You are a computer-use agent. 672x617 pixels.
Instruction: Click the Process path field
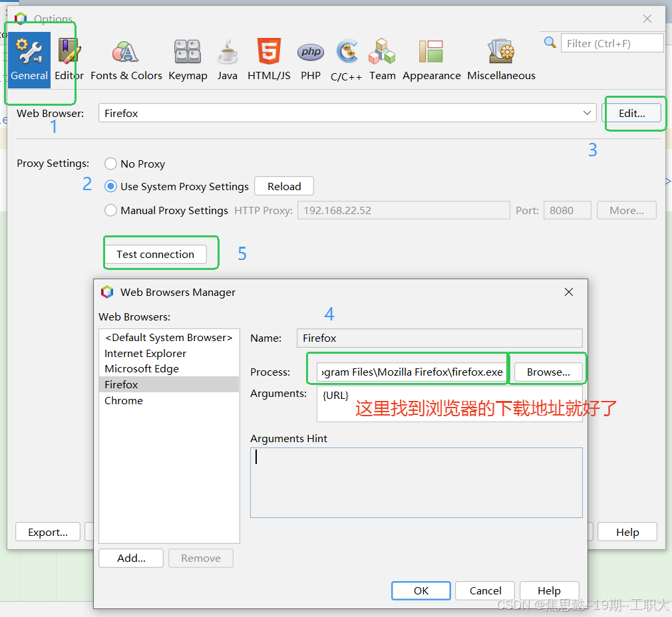coord(412,372)
